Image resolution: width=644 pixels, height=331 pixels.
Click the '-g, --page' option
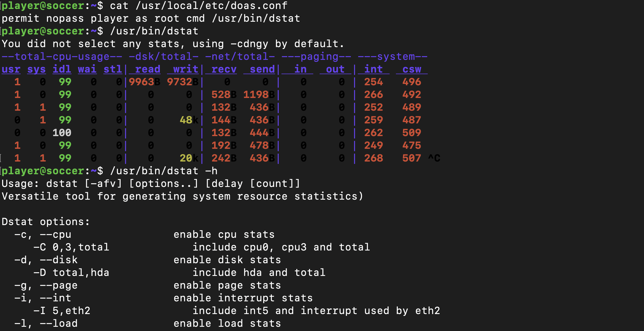pyautogui.click(x=46, y=285)
